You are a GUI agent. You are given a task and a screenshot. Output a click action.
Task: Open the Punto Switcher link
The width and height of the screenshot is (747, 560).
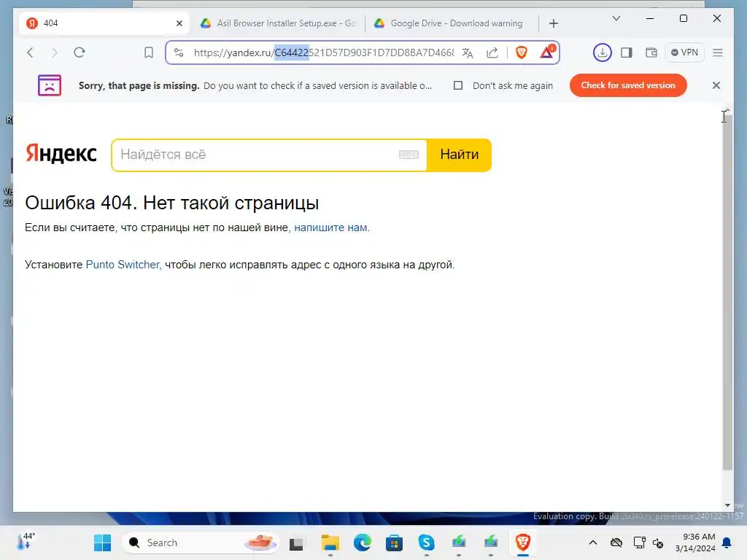(123, 265)
